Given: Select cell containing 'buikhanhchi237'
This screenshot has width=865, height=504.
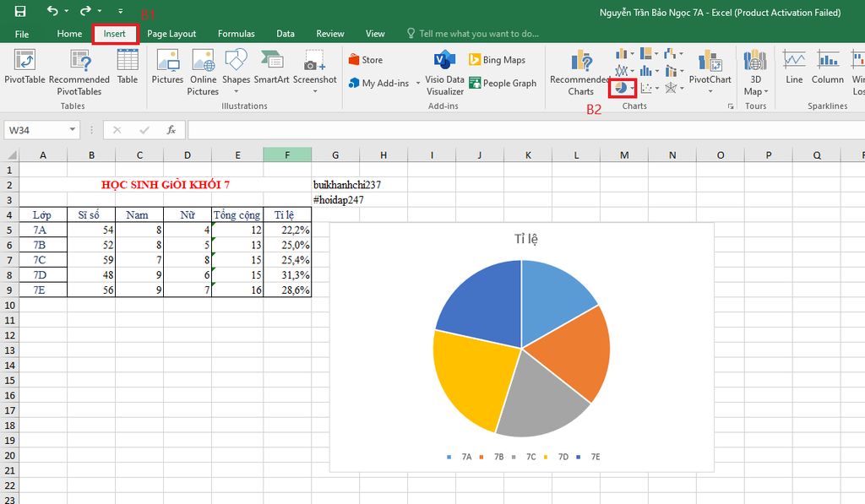Looking at the screenshot, I should pyautogui.click(x=347, y=185).
